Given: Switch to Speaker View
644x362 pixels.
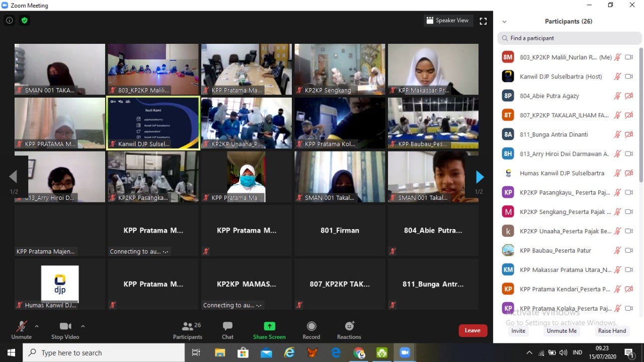Looking at the screenshot, I should pyautogui.click(x=447, y=21).
